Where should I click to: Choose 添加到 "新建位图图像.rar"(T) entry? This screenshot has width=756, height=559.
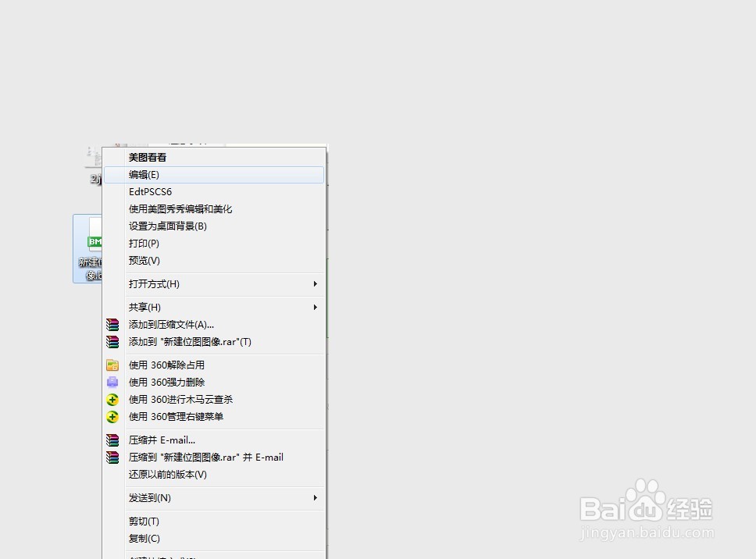[214, 342]
